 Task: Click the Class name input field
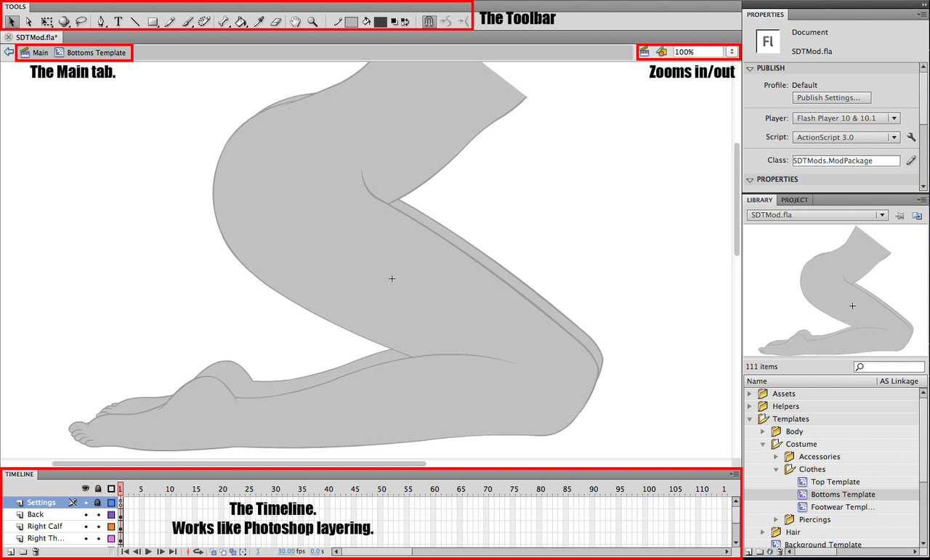click(x=846, y=161)
